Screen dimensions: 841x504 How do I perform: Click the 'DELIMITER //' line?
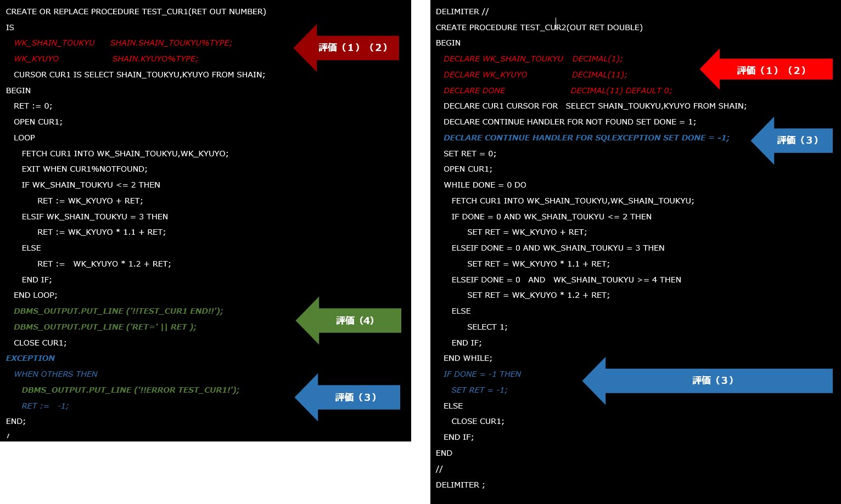[462, 12]
